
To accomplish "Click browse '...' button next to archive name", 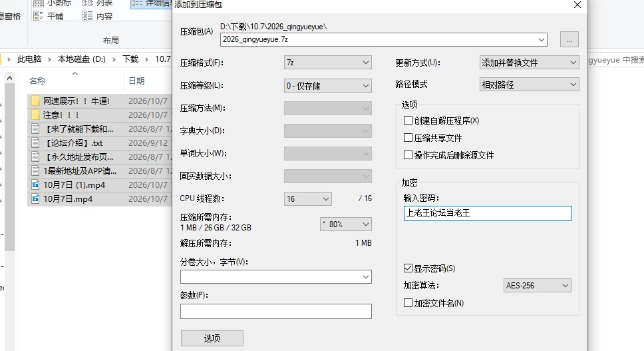I will [569, 39].
